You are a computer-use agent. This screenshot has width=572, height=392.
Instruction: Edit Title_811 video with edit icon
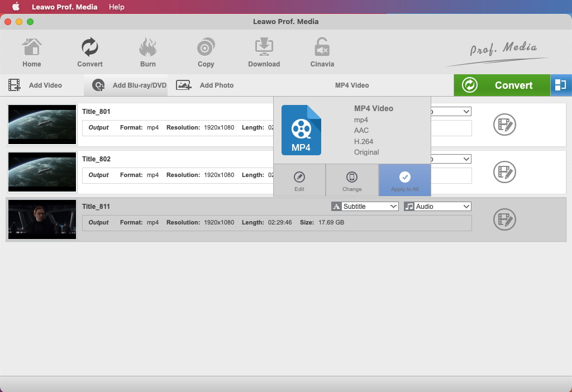[x=504, y=219]
